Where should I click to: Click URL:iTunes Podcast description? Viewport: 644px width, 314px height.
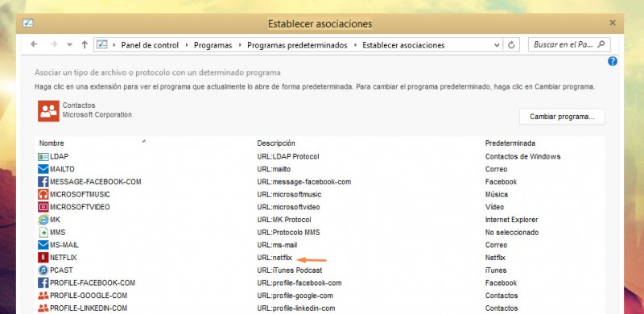(x=290, y=271)
